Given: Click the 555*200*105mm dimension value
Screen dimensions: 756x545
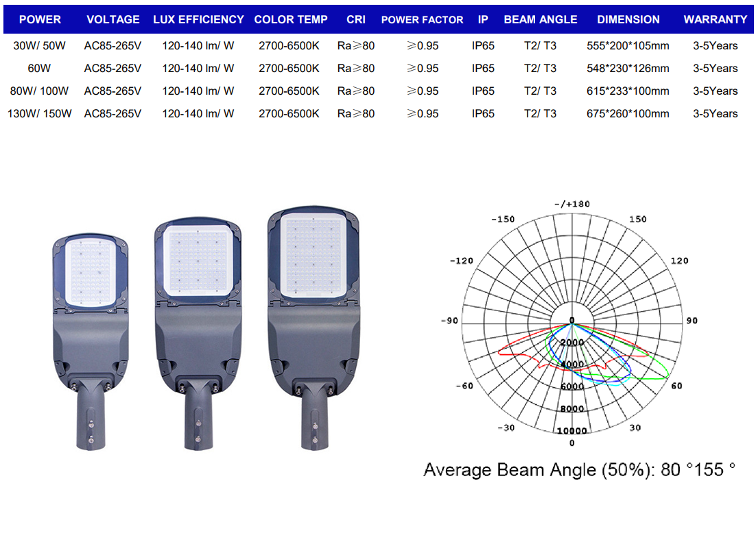Looking at the screenshot, I should [628, 46].
